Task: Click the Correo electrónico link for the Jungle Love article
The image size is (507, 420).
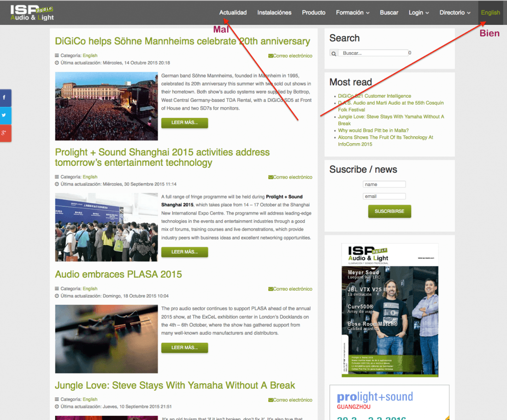Action: pos(290,400)
